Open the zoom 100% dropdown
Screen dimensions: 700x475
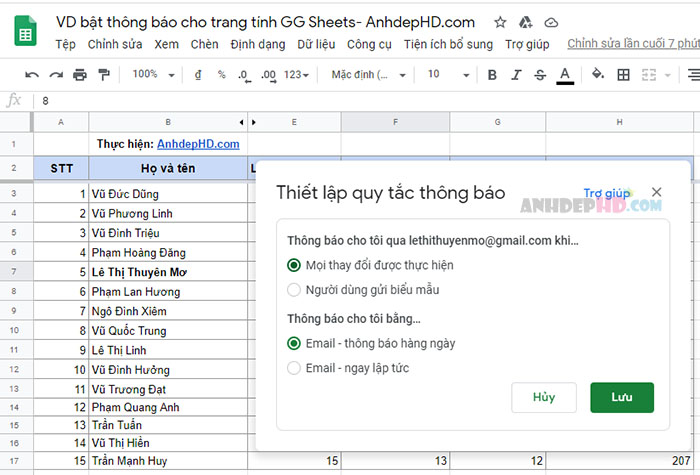pos(153,74)
